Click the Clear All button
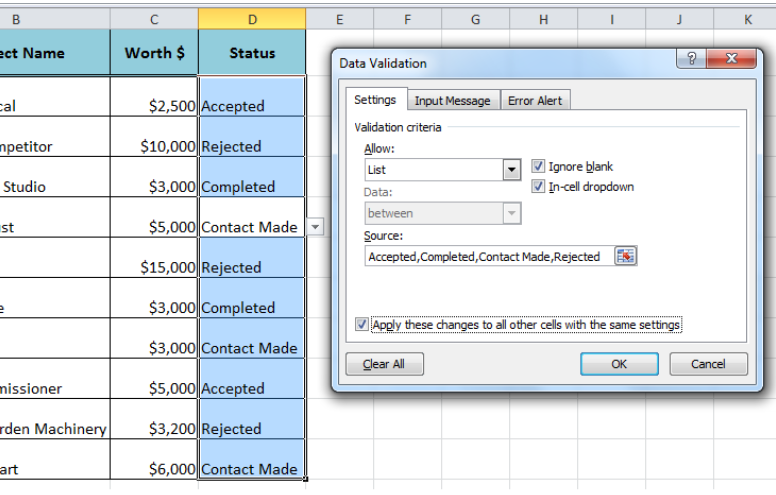776x495 pixels. 384,364
